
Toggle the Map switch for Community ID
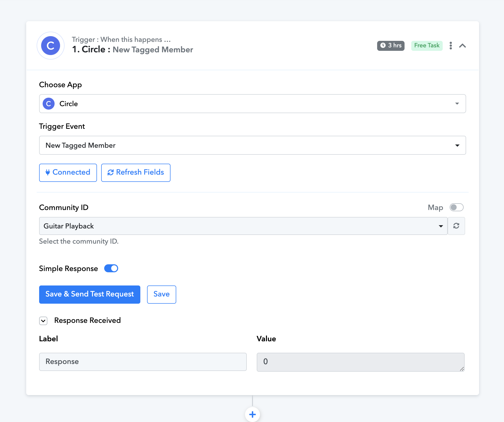tap(456, 207)
